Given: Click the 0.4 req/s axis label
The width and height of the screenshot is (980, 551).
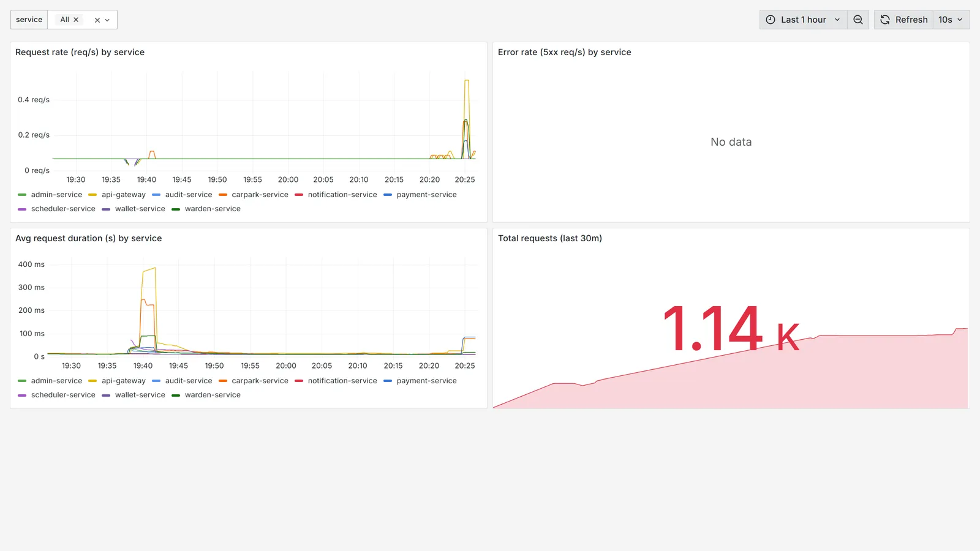Looking at the screenshot, I should pyautogui.click(x=34, y=100).
